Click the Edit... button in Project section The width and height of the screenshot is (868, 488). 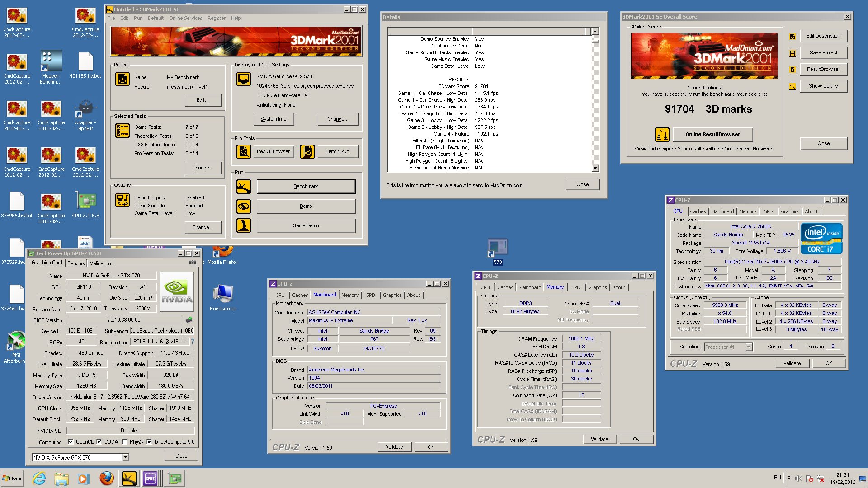click(x=203, y=100)
